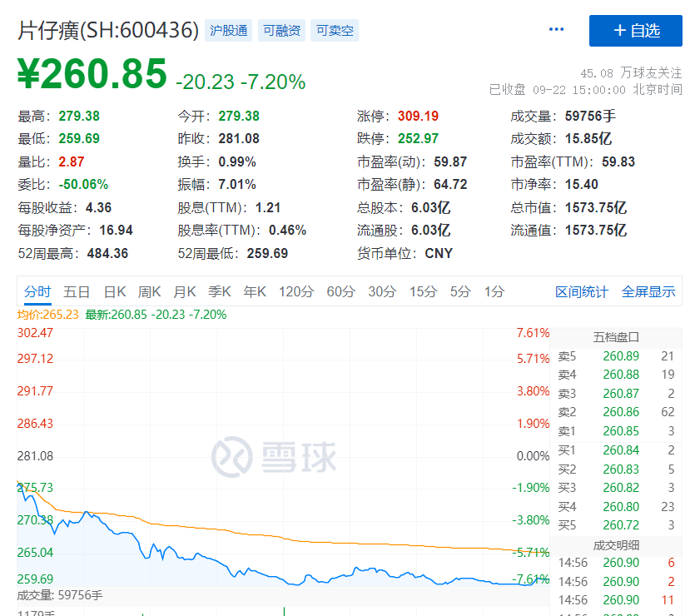Click the 最低 value 259.69
This screenshot has width=695, height=616.
(79, 139)
